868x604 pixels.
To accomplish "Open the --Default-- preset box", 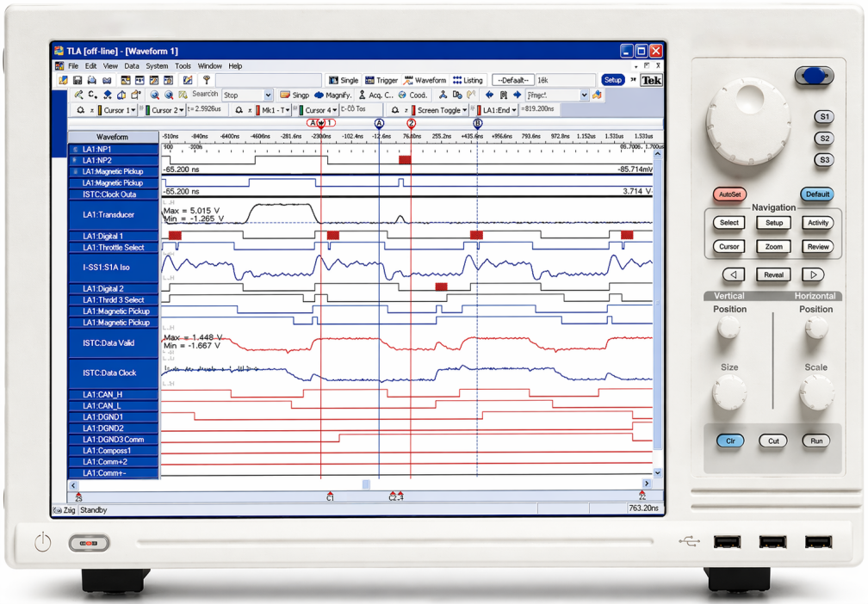I will pyautogui.click(x=513, y=80).
